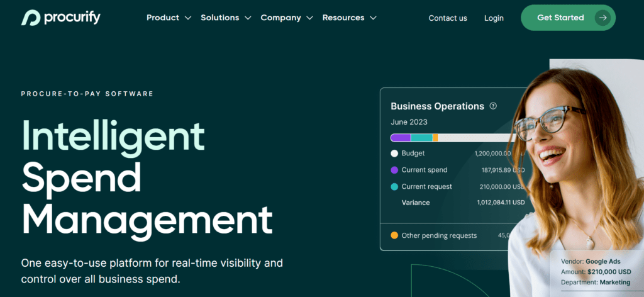Image resolution: width=644 pixels, height=297 pixels.
Task: Click the purple Current spend legend dot
Action: (x=394, y=170)
